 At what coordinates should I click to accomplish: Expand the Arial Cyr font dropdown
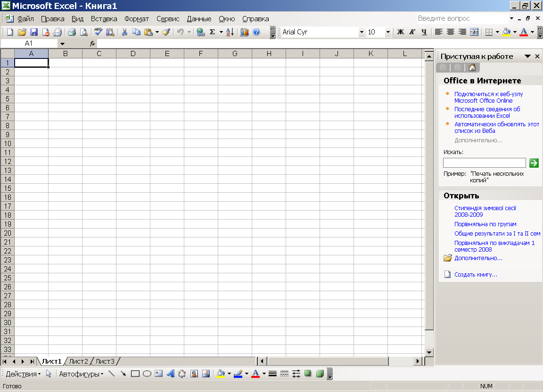pyautogui.click(x=362, y=32)
